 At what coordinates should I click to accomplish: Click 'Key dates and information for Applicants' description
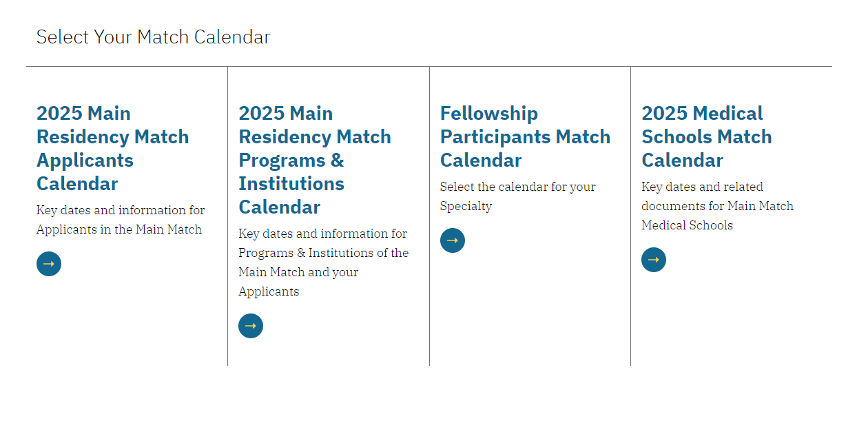(x=121, y=220)
